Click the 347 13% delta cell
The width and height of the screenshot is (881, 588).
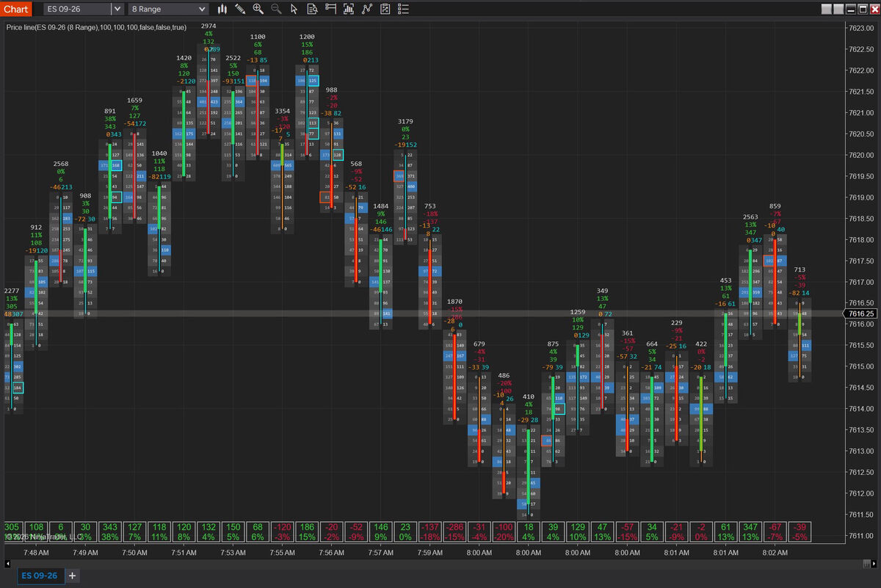pyautogui.click(x=750, y=531)
